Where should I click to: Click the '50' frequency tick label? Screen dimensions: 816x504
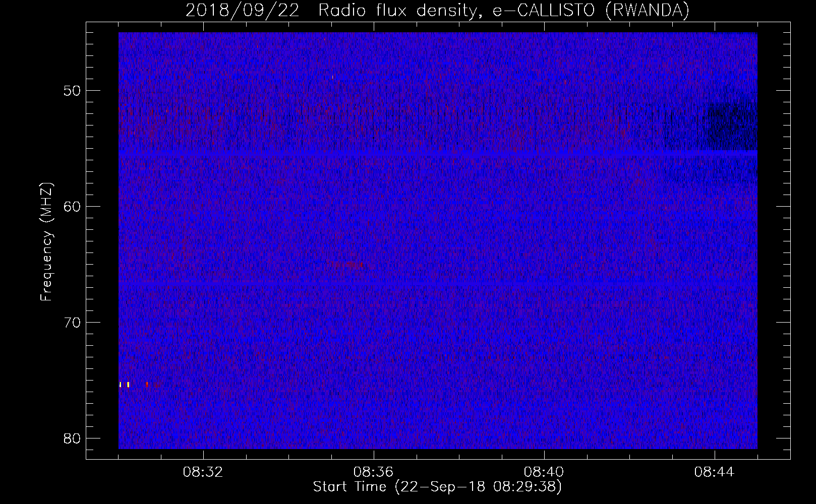(72, 91)
